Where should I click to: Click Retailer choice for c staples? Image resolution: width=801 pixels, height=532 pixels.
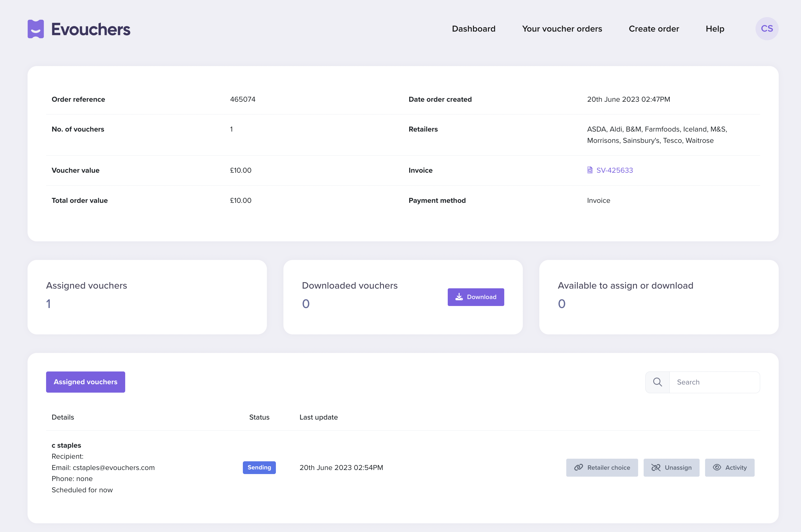[602, 468]
